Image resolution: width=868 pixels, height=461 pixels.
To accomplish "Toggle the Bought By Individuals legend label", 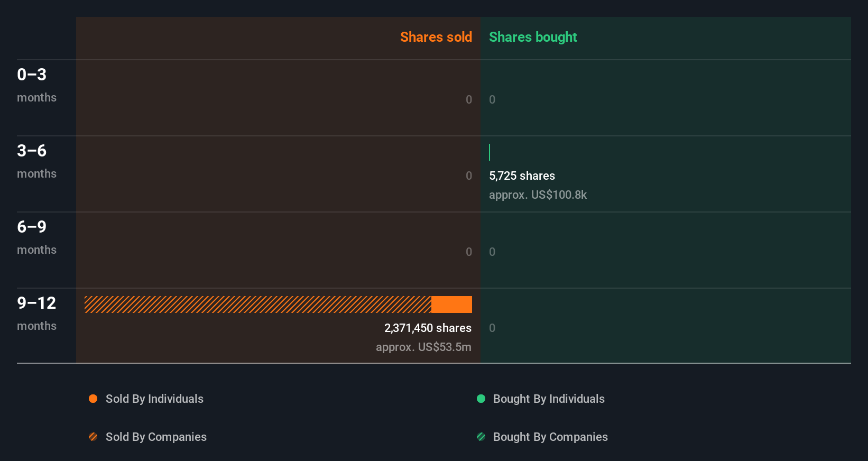I will click(549, 399).
